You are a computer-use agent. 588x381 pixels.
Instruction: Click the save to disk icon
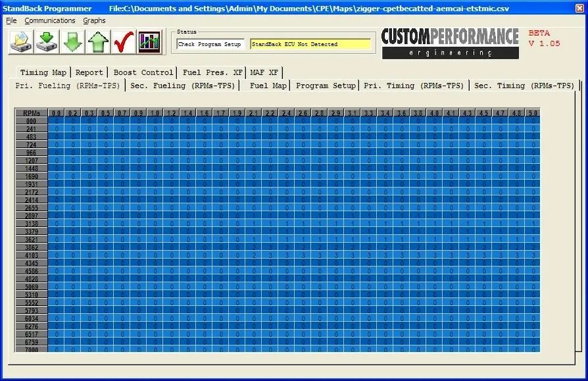pyautogui.click(x=47, y=42)
